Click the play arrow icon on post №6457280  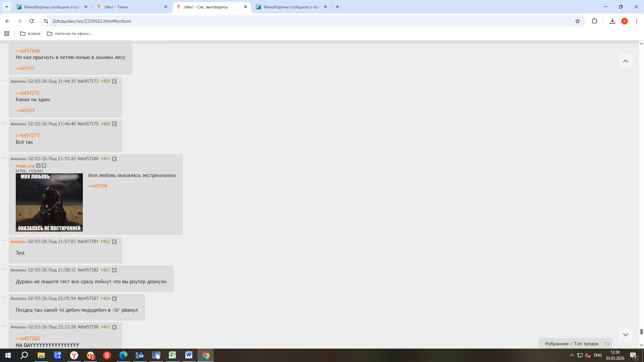pos(114,159)
